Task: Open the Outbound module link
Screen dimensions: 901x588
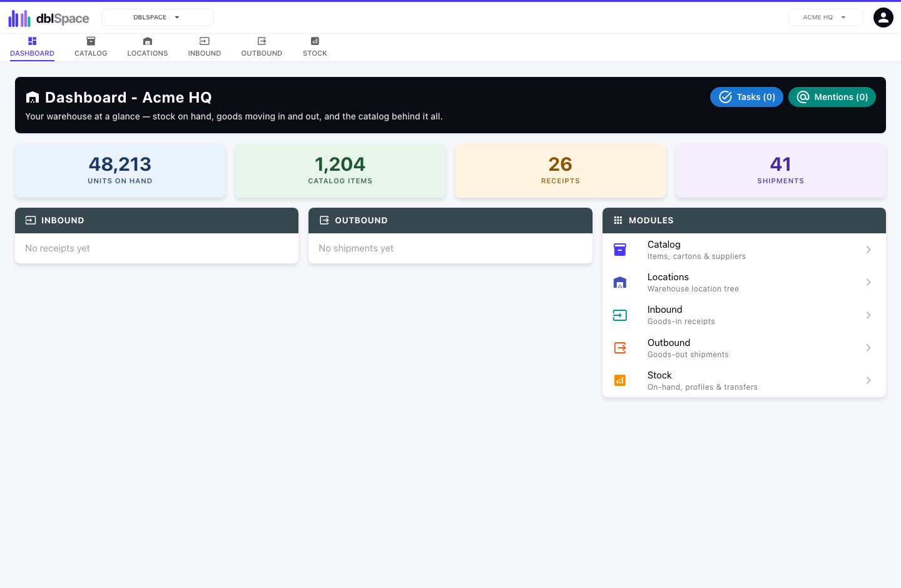Action: pos(744,348)
